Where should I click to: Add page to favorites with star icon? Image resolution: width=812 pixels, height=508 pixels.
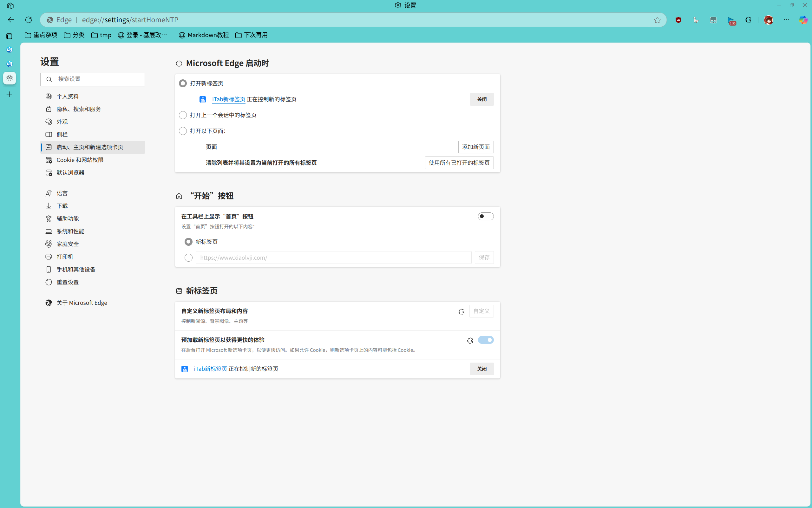(657, 20)
